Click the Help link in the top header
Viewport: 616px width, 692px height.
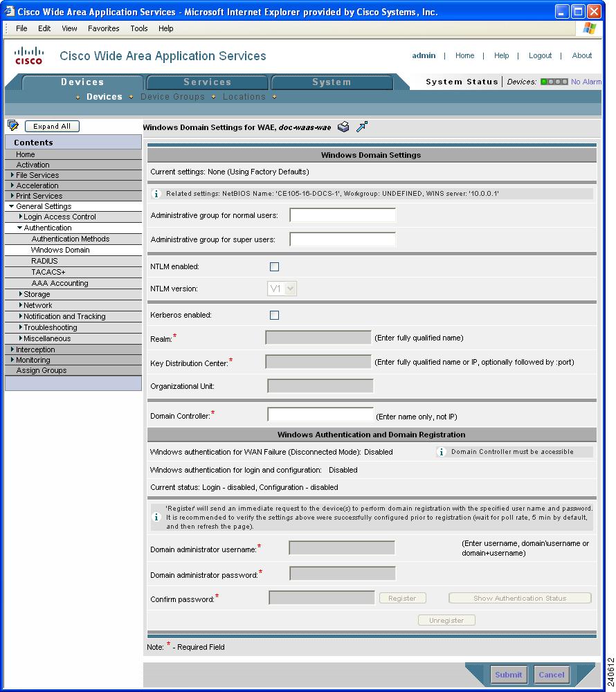501,55
